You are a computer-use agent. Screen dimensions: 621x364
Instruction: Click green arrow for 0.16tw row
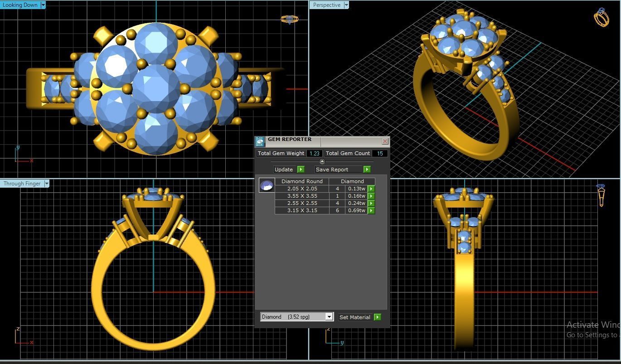[x=371, y=196]
